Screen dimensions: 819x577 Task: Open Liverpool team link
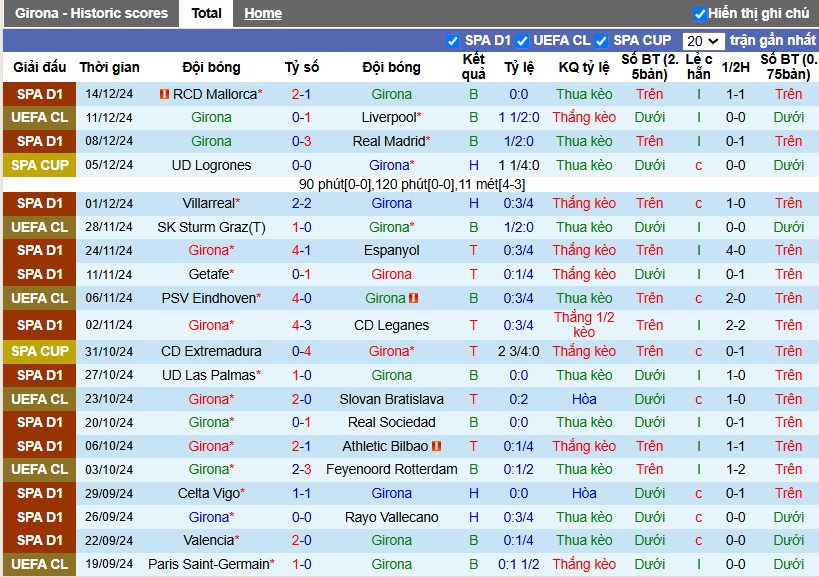pyautogui.click(x=391, y=117)
